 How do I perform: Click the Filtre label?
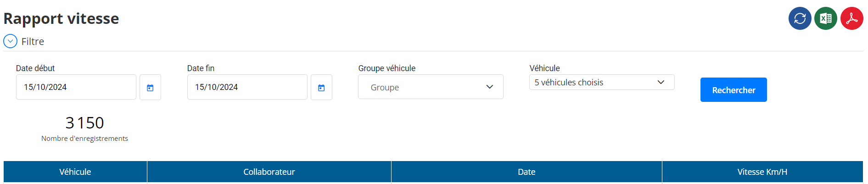pos(33,41)
